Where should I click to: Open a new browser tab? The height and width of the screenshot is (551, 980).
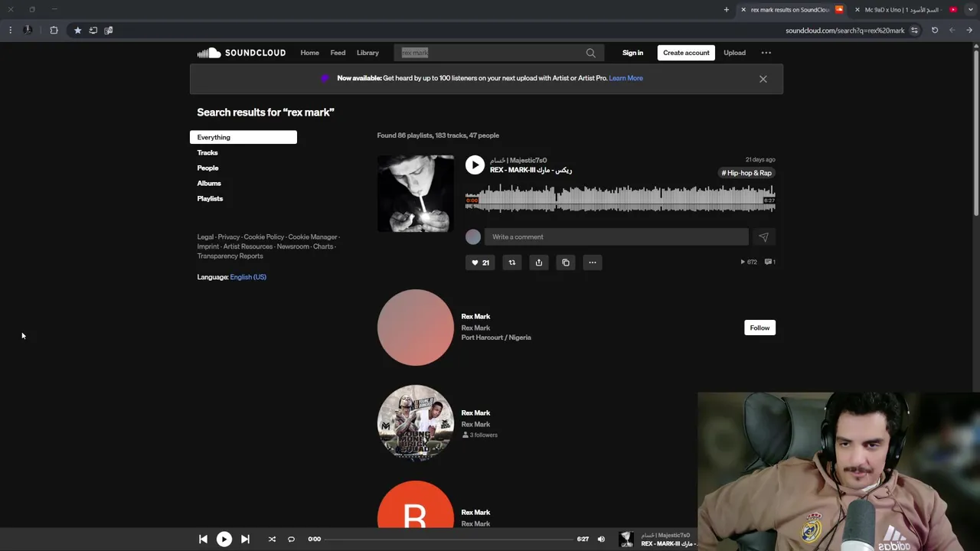[726, 10]
